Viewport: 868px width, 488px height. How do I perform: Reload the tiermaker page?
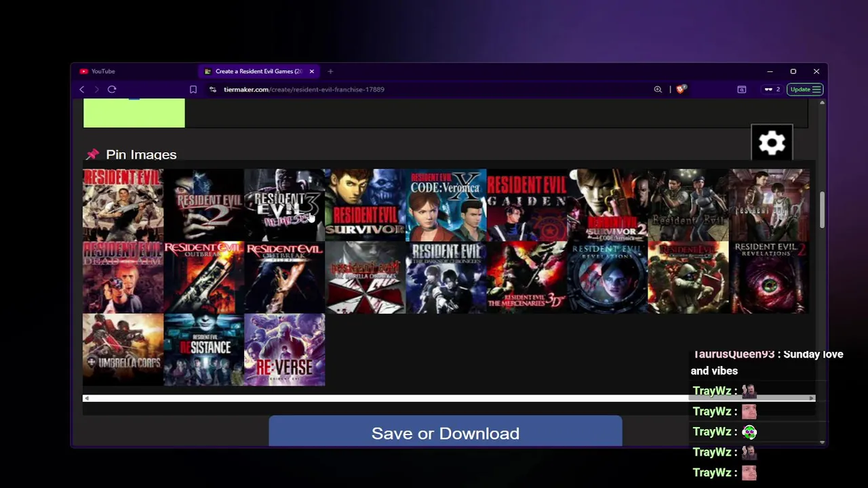tap(112, 89)
